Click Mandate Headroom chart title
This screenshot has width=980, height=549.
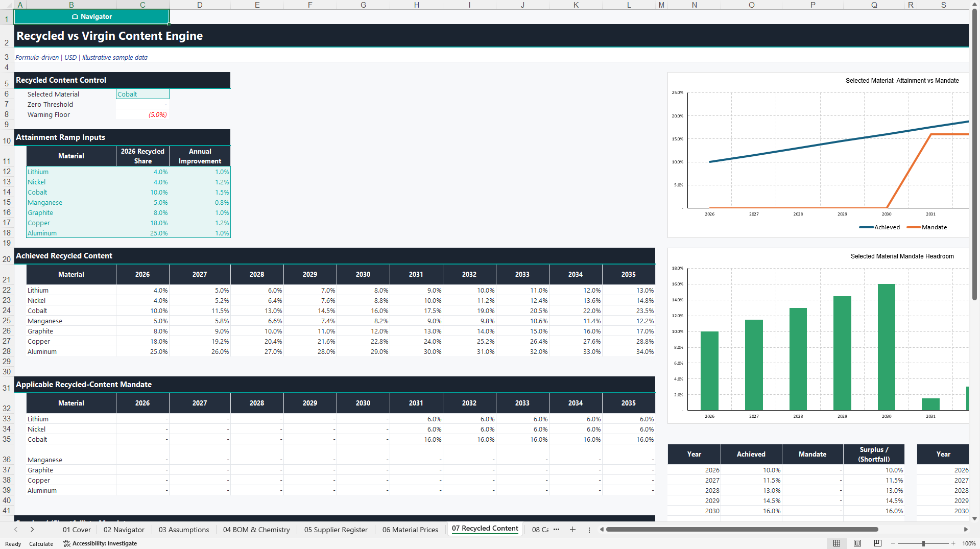coord(902,256)
